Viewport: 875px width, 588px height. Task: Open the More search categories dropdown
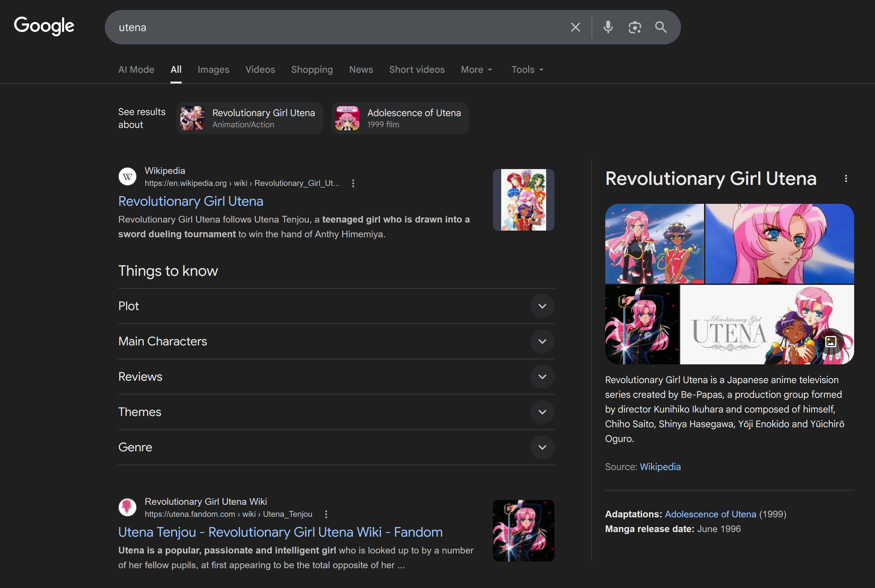coord(476,70)
